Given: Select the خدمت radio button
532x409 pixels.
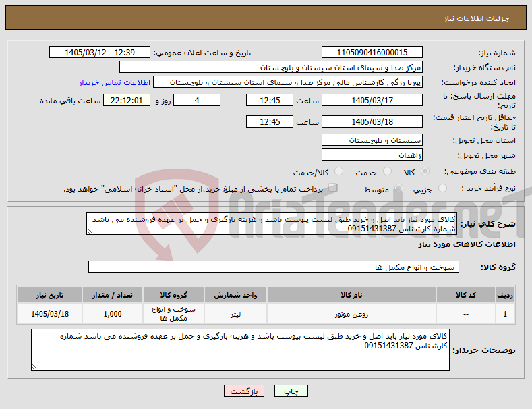Looking at the screenshot, I should click(387, 171).
